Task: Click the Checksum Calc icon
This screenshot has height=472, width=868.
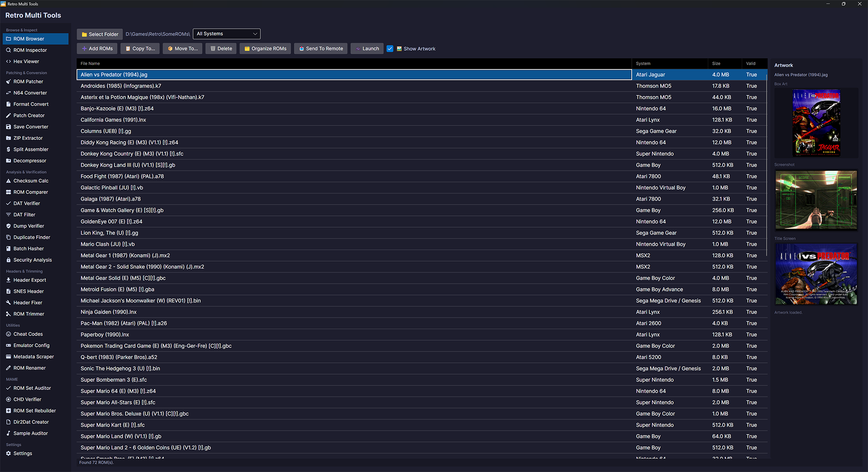Action: point(8,181)
